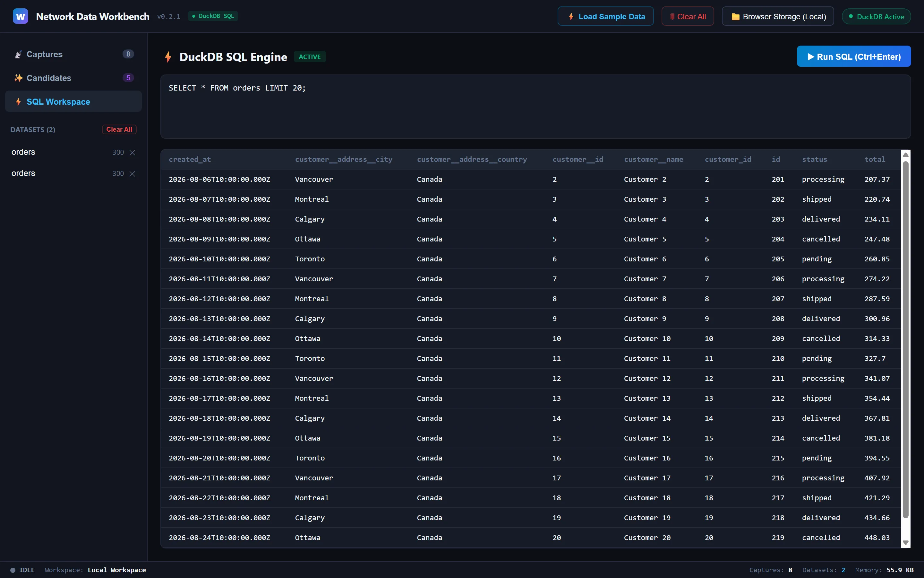Click the customer__address__country column header
Screen dimensions: 924x578
pos(472,159)
